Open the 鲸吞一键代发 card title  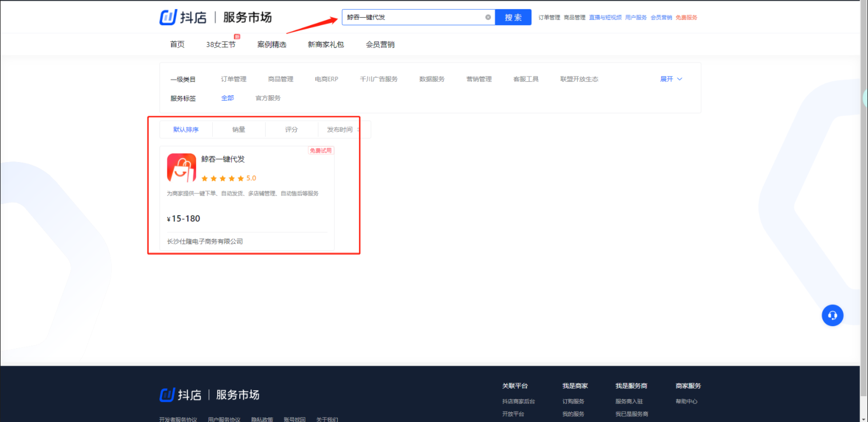click(223, 159)
